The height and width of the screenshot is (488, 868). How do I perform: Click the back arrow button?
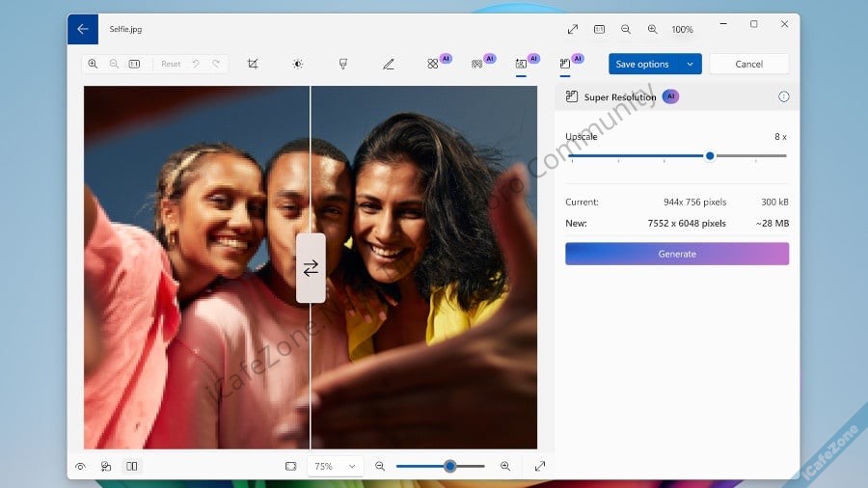point(83,29)
